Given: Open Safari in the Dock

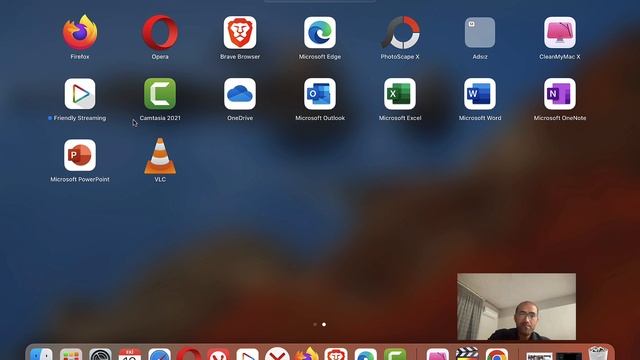Looking at the screenshot, I should tap(159, 354).
